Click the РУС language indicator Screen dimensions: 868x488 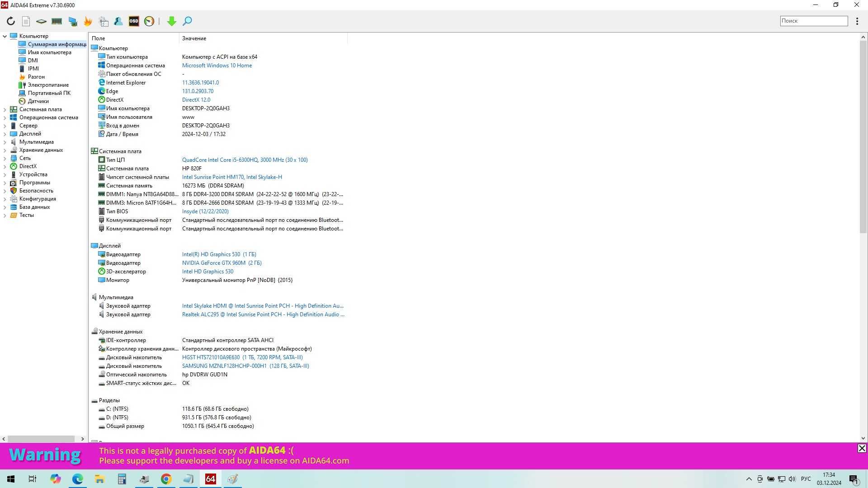tap(806, 479)
